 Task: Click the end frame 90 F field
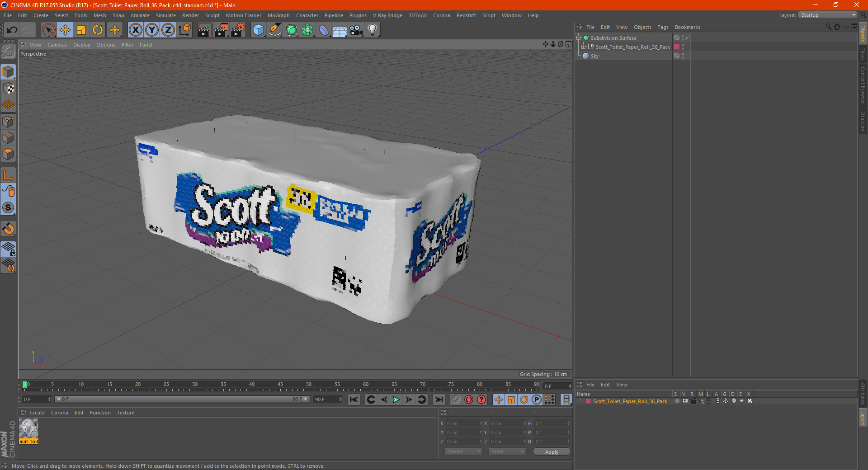328,399
